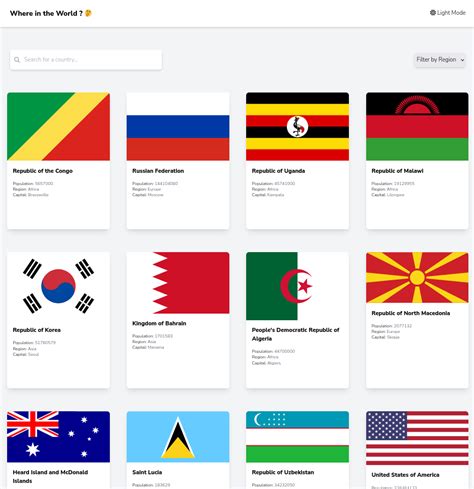474x489 pixels.
Task: Click the gear icon beside Light Mode
Action: (433, 13)
